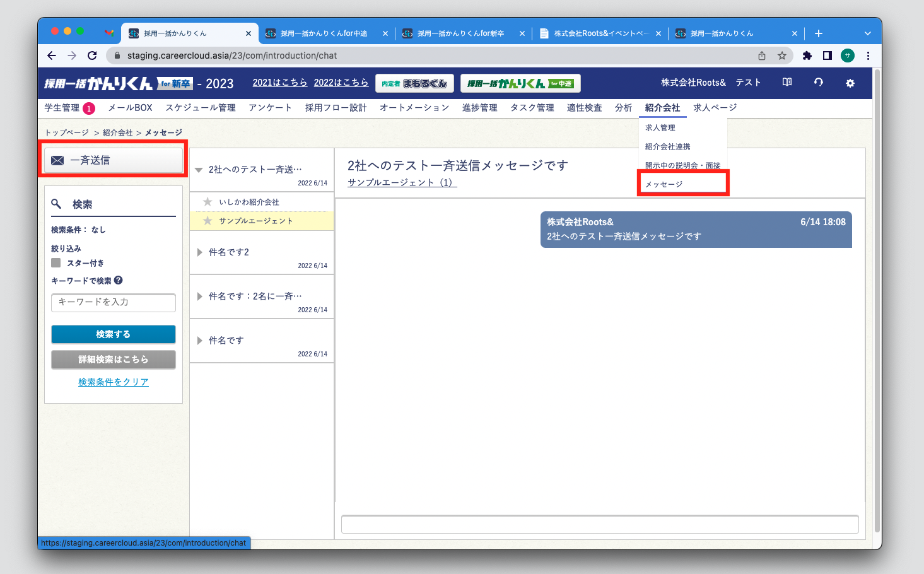Open the manual book icon in header
Viewport: 924px width, 574px height.
coord(787,83)
